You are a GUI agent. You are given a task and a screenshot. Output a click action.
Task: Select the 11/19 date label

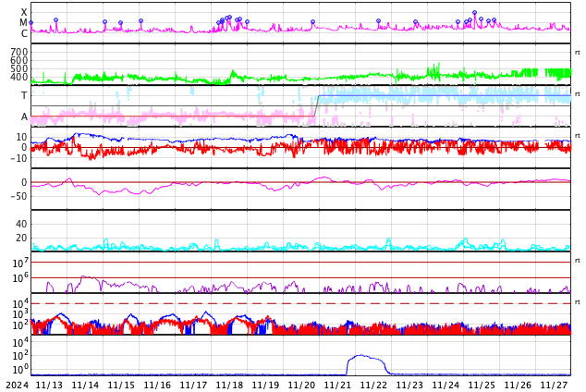click(x=265, y=385)
